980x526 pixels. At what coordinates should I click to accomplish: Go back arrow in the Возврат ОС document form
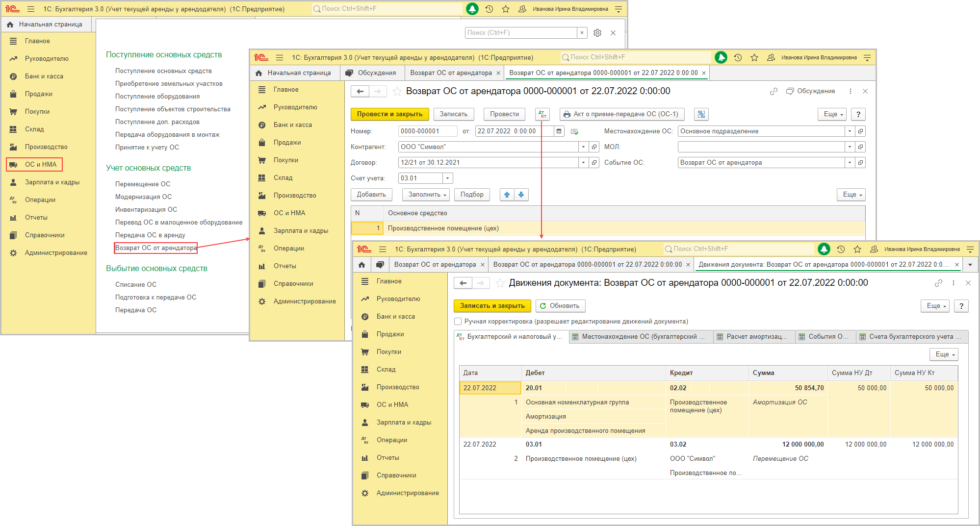361,91
